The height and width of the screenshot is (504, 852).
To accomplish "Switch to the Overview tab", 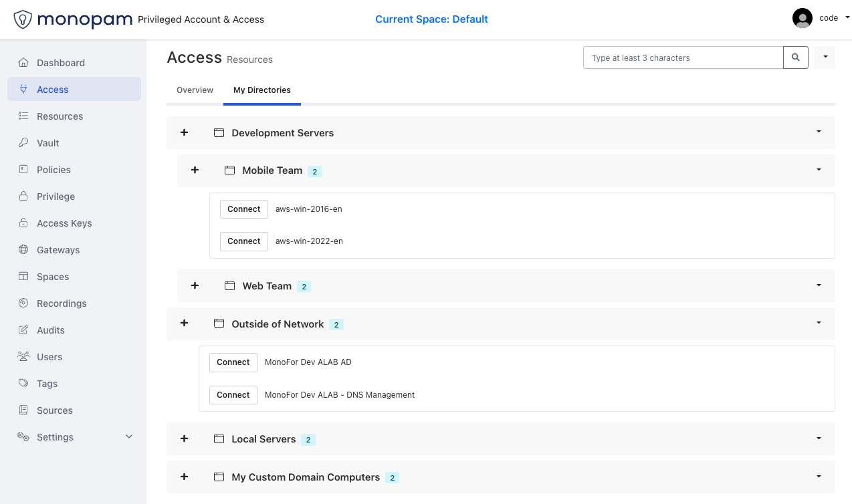I will coord(195,90).
